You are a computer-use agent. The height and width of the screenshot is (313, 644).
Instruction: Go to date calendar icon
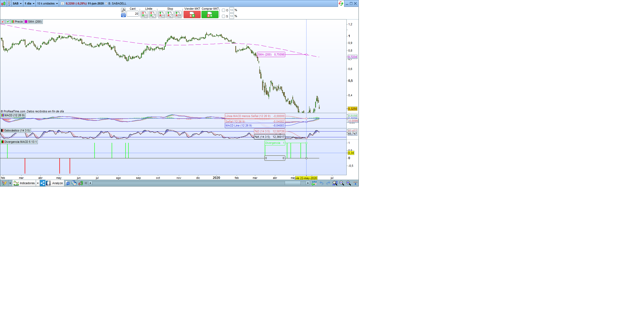click(x=314, y=183)
